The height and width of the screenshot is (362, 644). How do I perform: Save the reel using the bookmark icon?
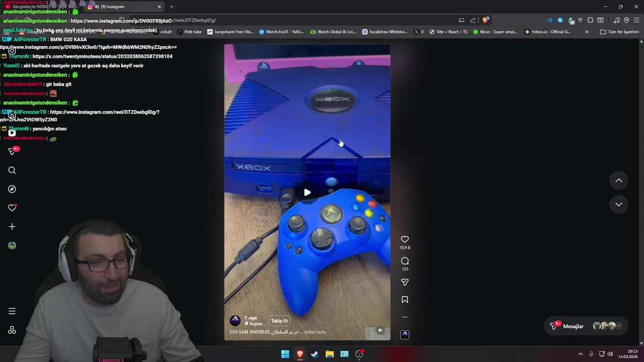coord(405,300)
